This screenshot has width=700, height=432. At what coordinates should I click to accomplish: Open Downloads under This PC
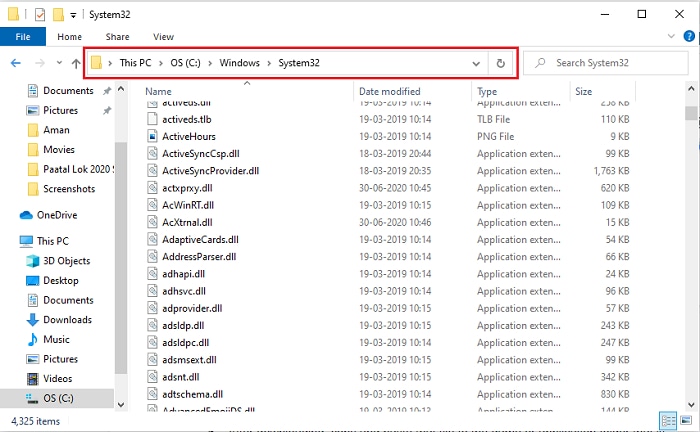[67, 320]
